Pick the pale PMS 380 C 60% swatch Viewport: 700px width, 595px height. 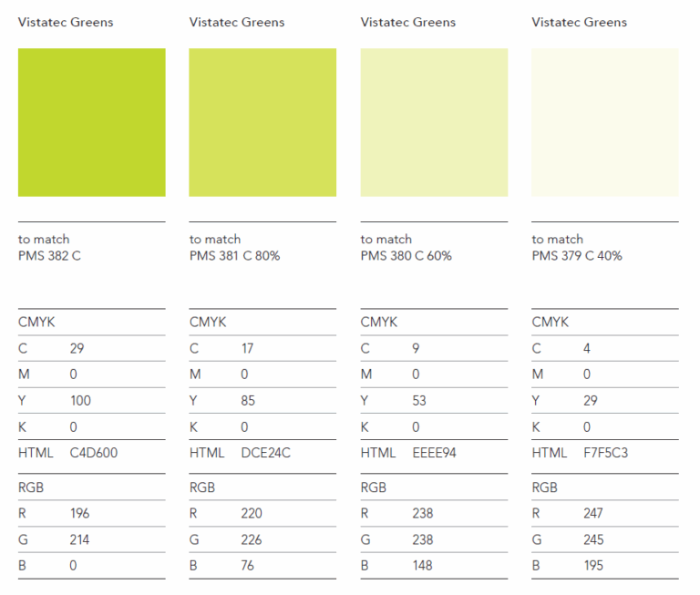point(434,122)
